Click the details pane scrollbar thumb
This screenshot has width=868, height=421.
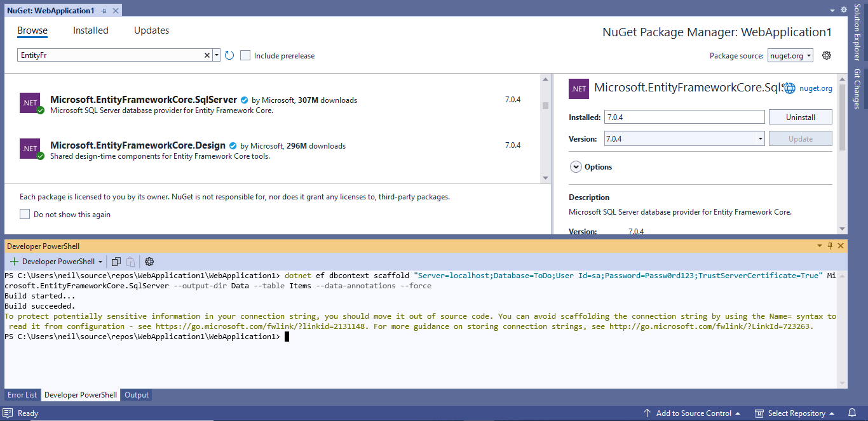843,117
